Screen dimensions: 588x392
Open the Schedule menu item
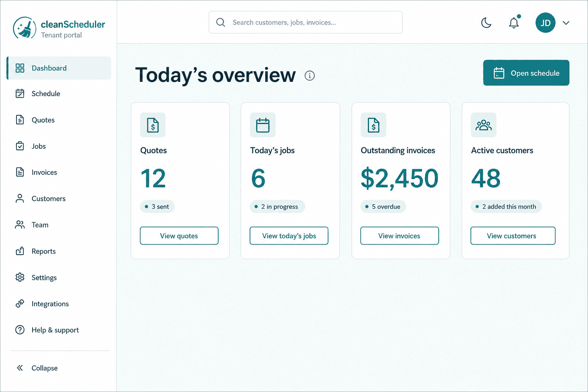tap(59, 93)
